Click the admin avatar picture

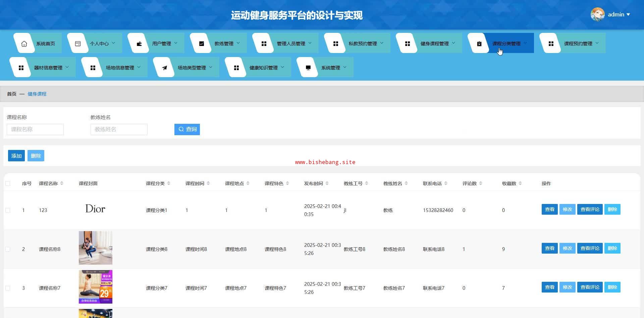coord(597,14)
